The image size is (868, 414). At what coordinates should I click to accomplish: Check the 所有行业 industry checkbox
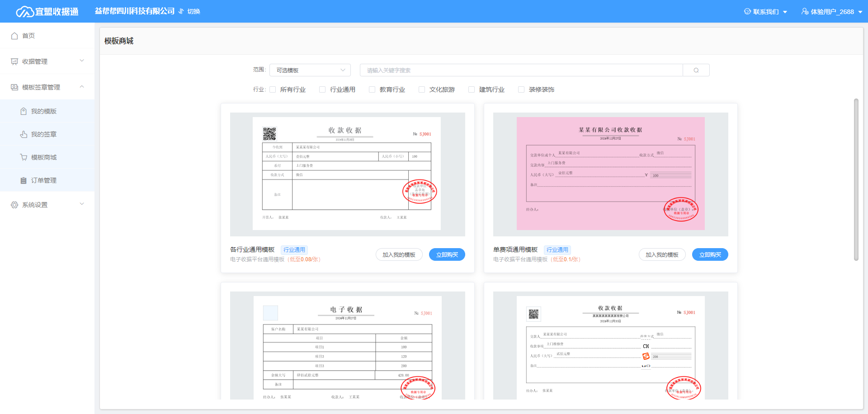point(273,89)
